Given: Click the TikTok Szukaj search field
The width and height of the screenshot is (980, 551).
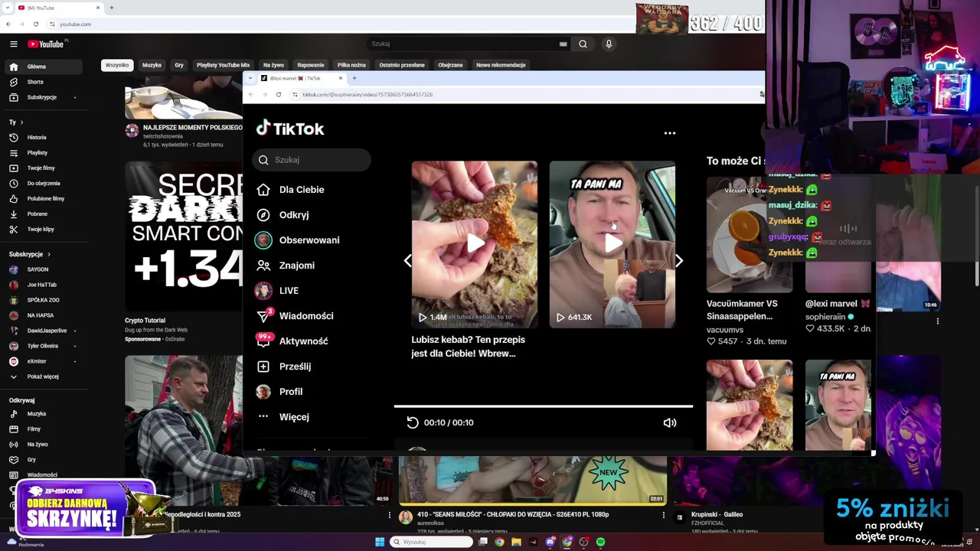Looking at the screenshot, I should [x=312, y=160].
